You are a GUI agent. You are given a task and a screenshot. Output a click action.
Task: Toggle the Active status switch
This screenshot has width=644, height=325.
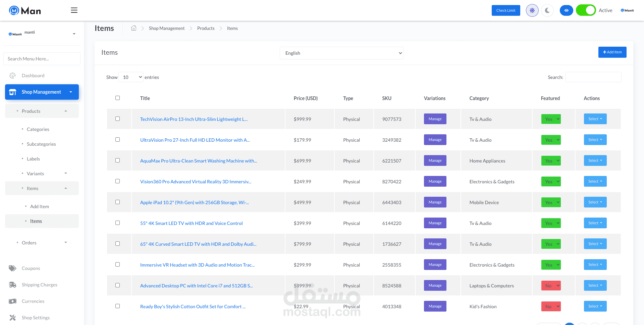pyautogui.click(x=586, y=10)
